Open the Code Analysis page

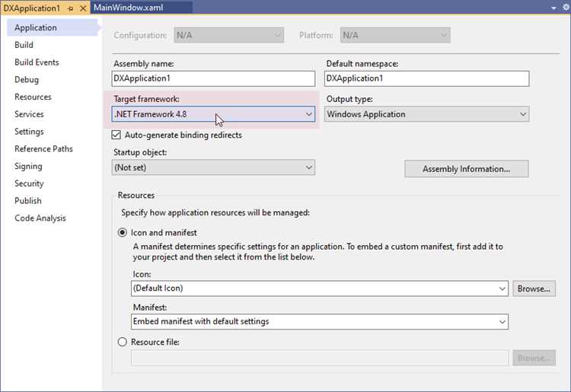coord(40,218)
